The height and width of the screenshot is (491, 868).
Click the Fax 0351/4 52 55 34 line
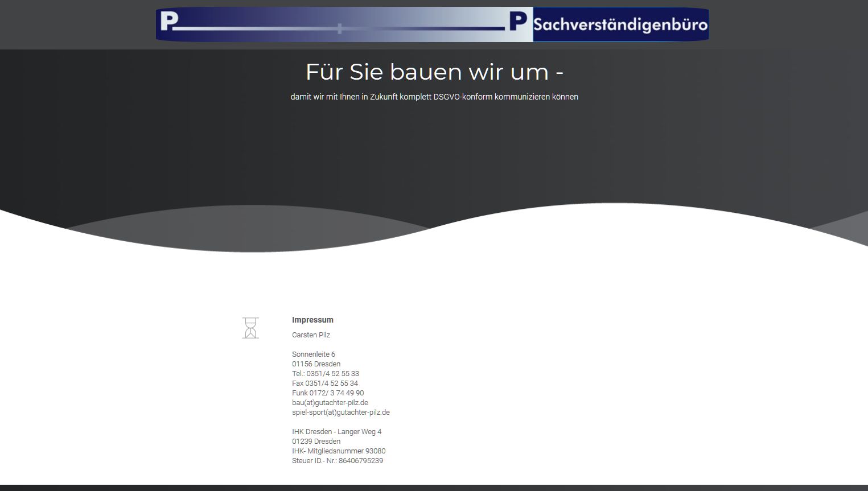[x=325, y=383]
